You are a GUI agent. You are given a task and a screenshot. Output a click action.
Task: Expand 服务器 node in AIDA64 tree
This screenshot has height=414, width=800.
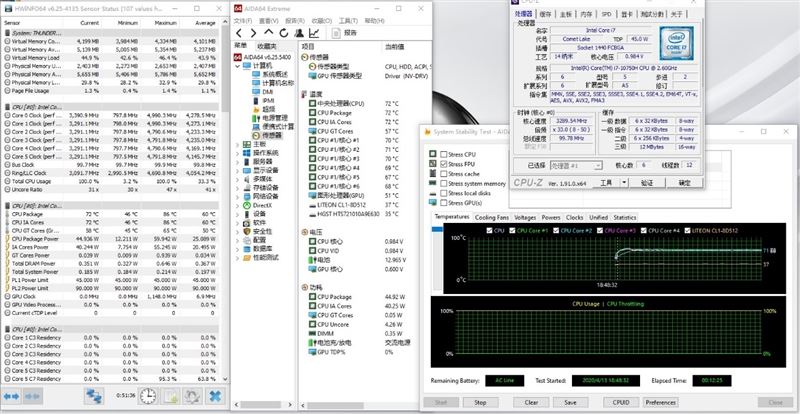coord(237,162)
